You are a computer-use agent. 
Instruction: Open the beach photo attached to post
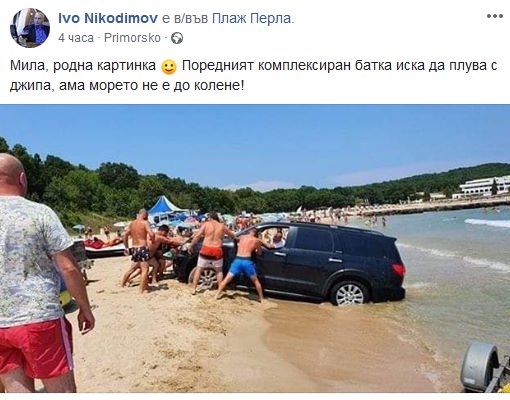click(255, 248)
